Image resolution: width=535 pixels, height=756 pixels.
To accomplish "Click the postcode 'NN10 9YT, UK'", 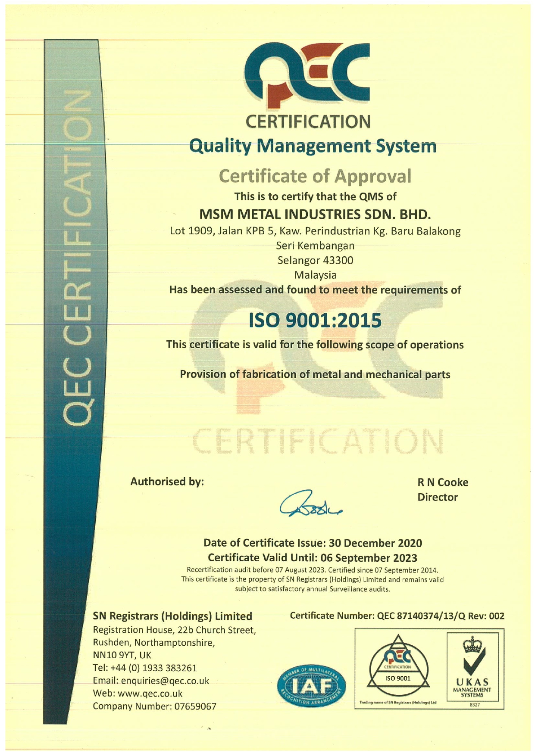I will tap(122, 656).
